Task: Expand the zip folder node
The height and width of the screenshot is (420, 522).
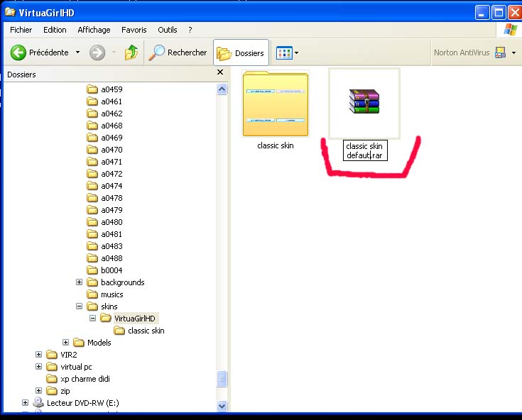Action: (x=38, y=390)
